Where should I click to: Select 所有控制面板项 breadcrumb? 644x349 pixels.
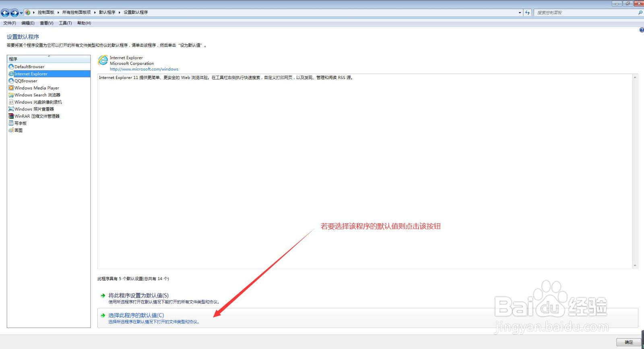pyautogui.click(x=76, y=12)
